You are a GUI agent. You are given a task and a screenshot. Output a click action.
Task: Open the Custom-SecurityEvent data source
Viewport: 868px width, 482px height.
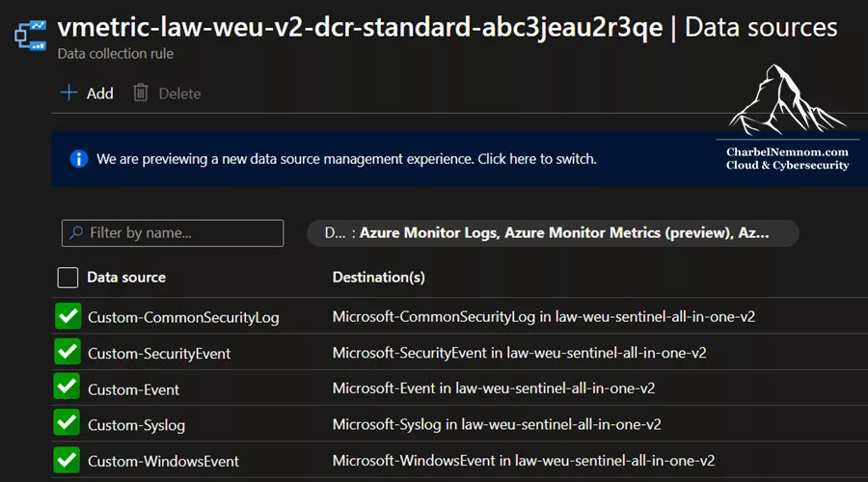click(x=159, y=353)
